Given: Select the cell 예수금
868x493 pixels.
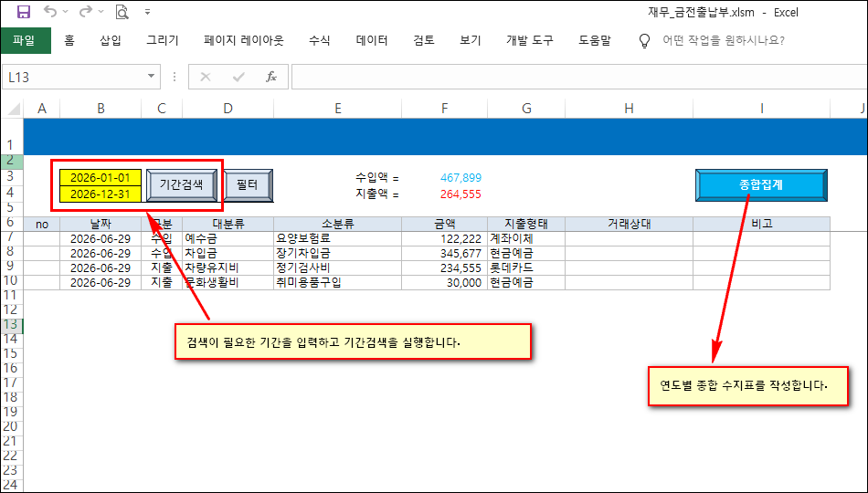Looking at the screenshot, I should (x=228, y=238).
